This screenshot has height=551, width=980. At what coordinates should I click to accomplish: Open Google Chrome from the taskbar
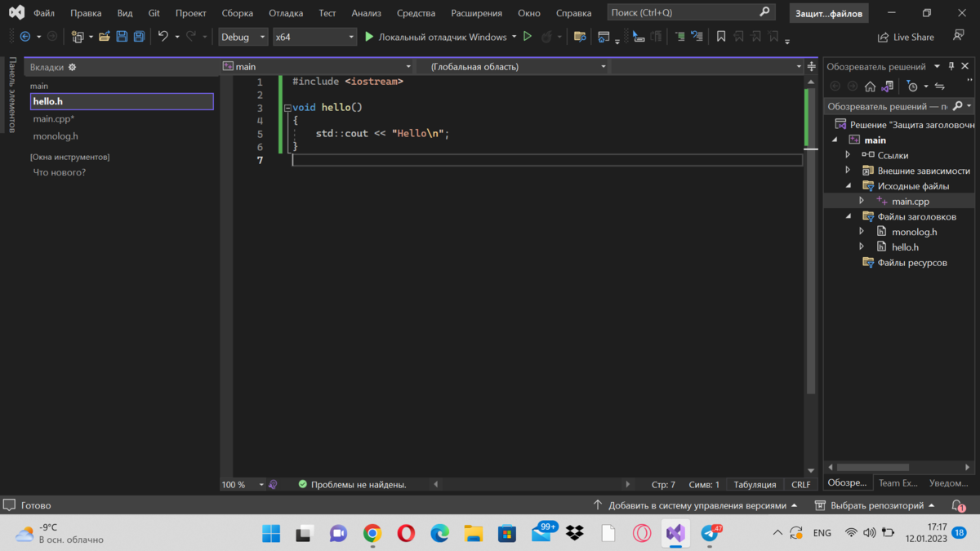(x=372, y=533)
